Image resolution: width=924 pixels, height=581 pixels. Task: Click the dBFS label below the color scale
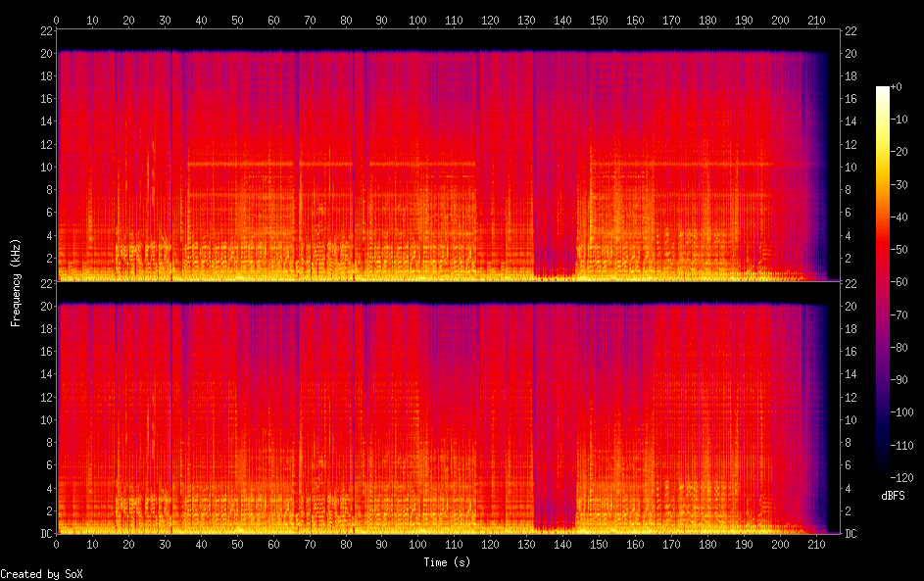[892, 496]
